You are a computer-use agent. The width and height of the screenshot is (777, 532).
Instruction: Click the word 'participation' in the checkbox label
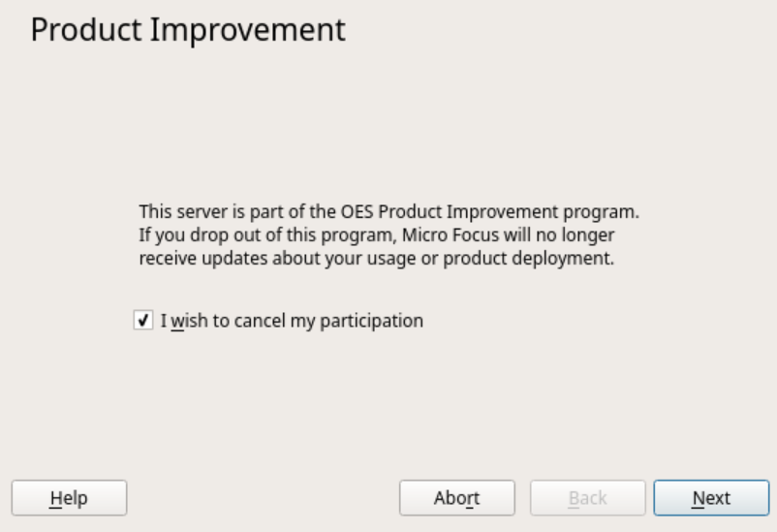376,321
